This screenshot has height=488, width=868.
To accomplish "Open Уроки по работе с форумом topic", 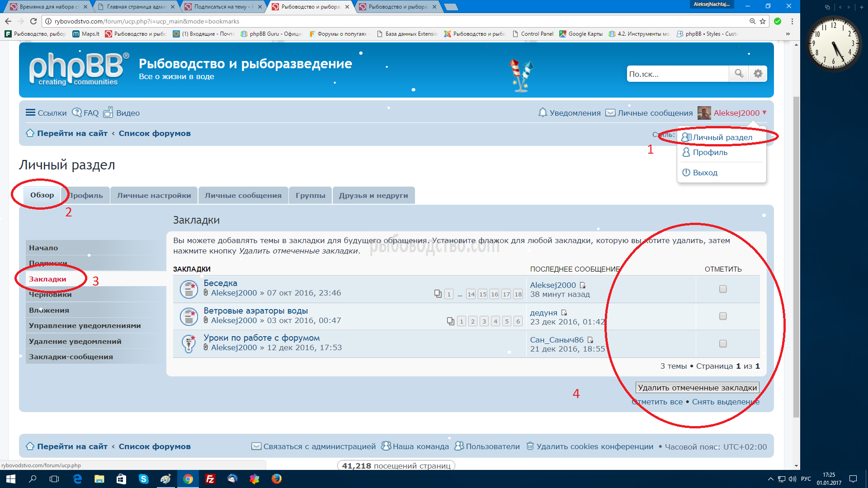I will (x=261, y=338).
